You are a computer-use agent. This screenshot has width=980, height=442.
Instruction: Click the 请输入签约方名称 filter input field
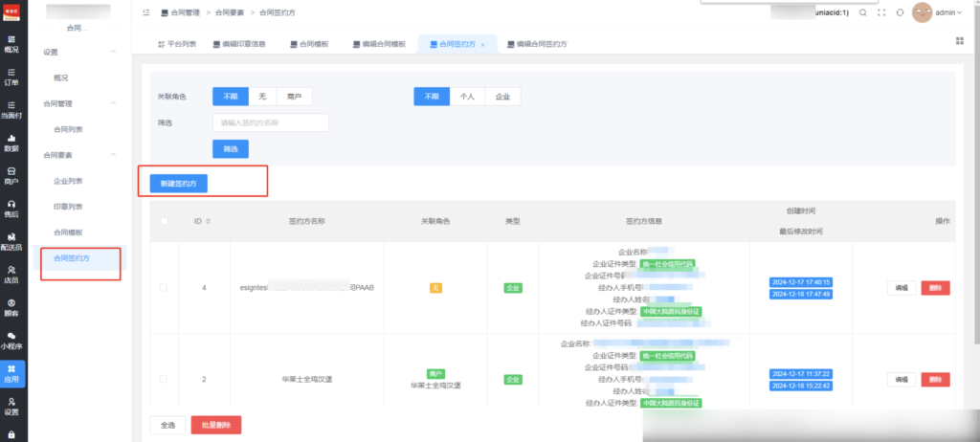click(x=270, y=122)
